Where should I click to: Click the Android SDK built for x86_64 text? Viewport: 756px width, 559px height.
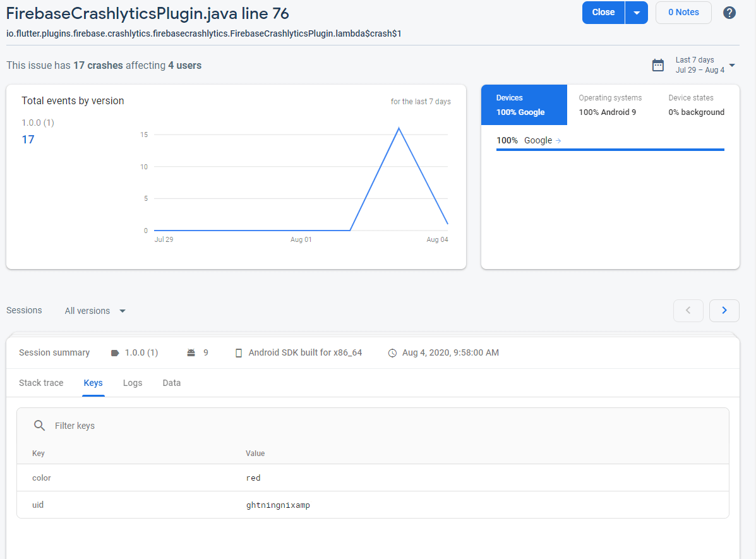tap(305, 352)
